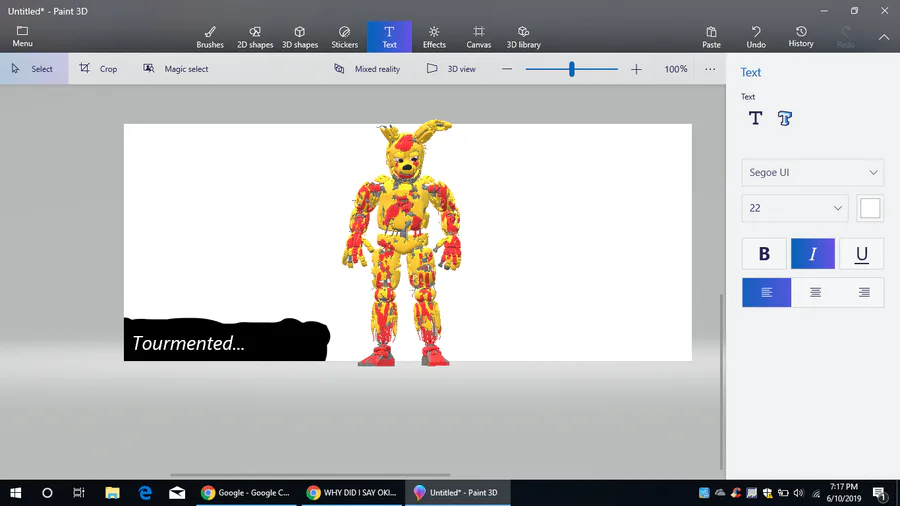Choose the Crop tool
This screenshot has width=900, height=506.
pyautogui.click(x=98, y=69)
